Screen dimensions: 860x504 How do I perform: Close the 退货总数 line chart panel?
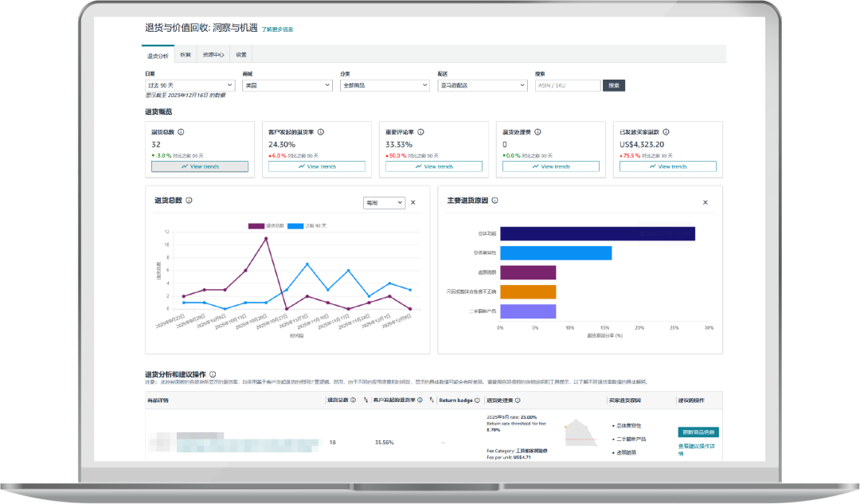click(x=412, y=203)
